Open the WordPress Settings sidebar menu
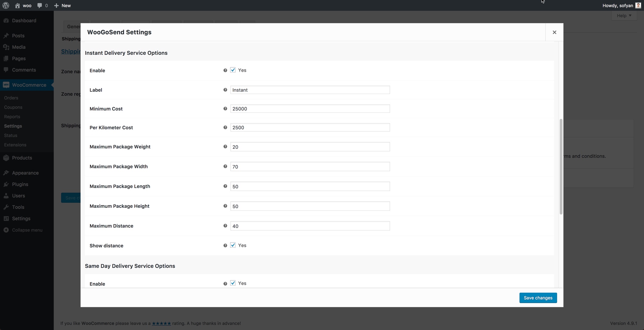The width and height of the screenshot is (644, 330). [x=21, y=219]
